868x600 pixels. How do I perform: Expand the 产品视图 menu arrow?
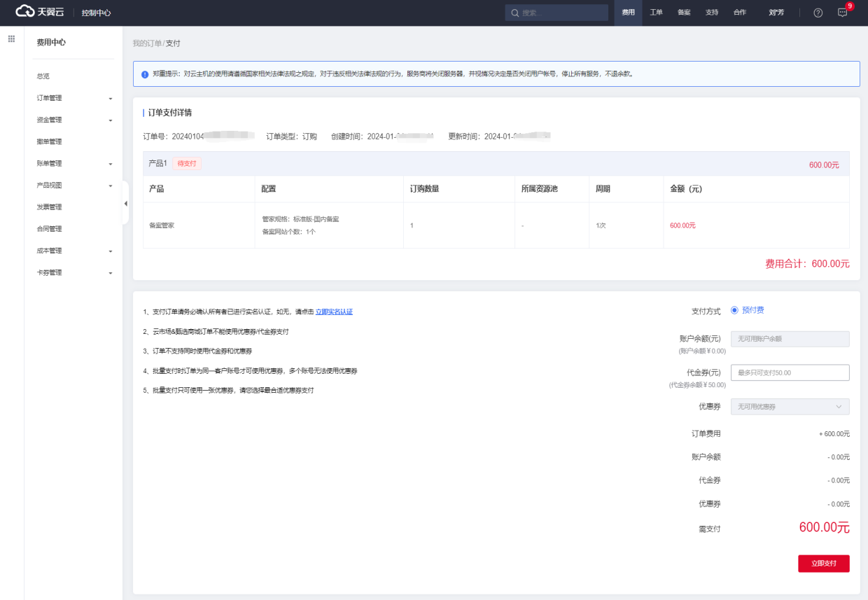click(111, 186)
